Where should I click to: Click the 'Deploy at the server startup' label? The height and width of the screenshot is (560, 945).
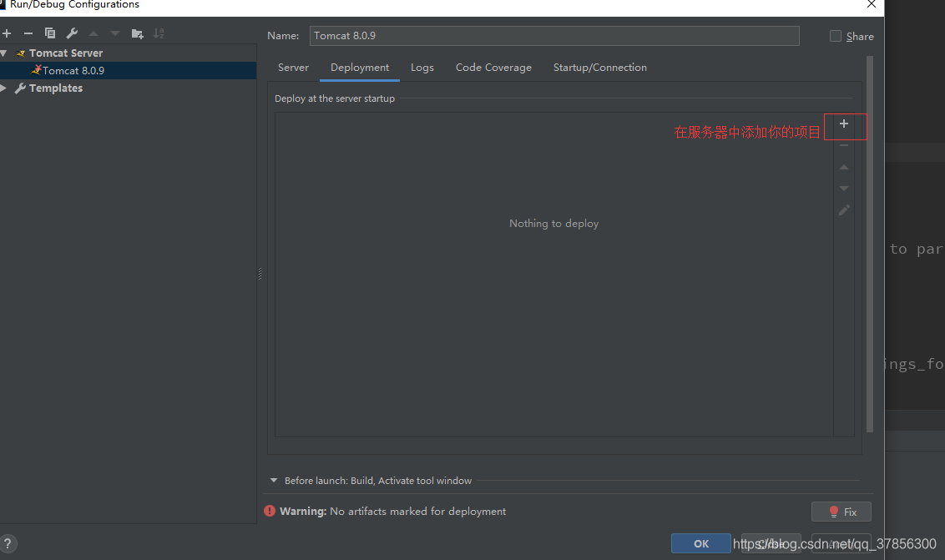click(x=335, y=98)
